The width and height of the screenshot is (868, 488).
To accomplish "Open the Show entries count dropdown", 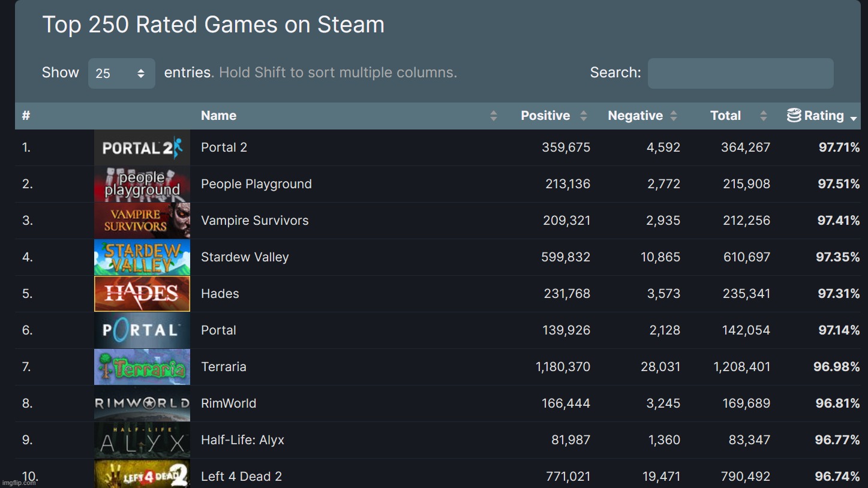I will tap(121, 73).
